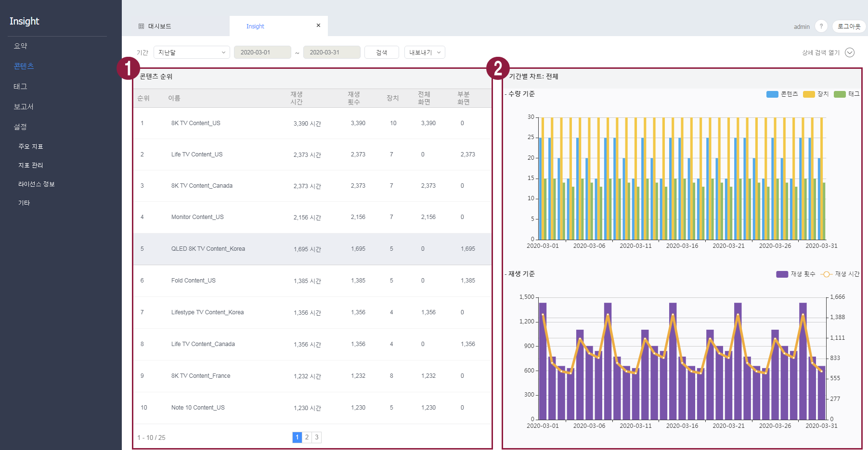Close the Insight tab

click(318, 26)
